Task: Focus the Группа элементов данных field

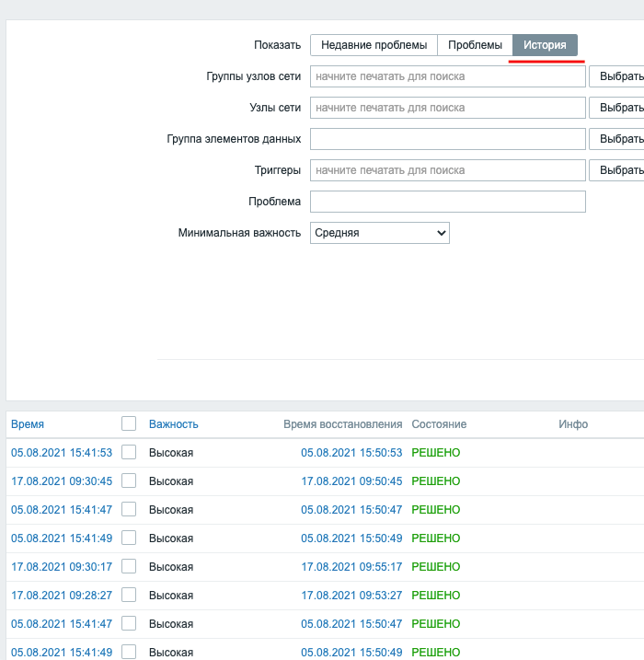Action: click(x=448, y=139)
